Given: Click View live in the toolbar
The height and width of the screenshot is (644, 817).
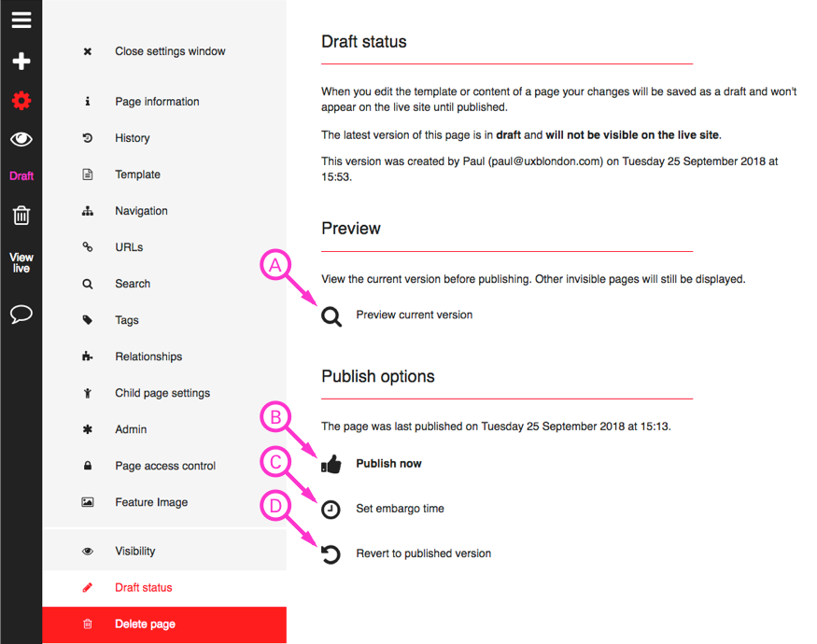Looking at the screenshot, I should click(21, 262).
